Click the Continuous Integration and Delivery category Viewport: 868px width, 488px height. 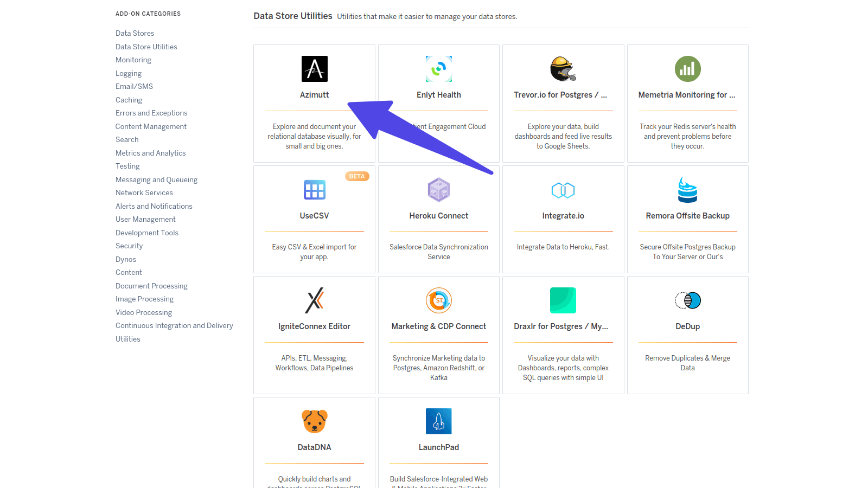(x=174, y=325)
